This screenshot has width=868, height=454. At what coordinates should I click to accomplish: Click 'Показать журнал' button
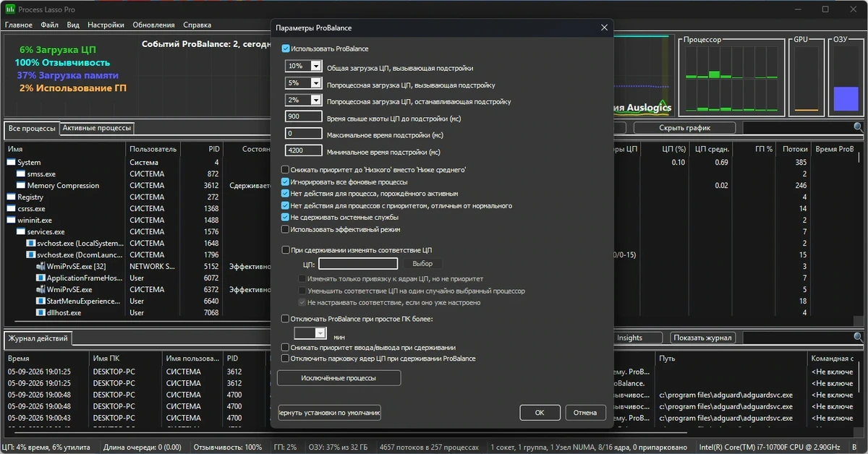tap(702, 338)
